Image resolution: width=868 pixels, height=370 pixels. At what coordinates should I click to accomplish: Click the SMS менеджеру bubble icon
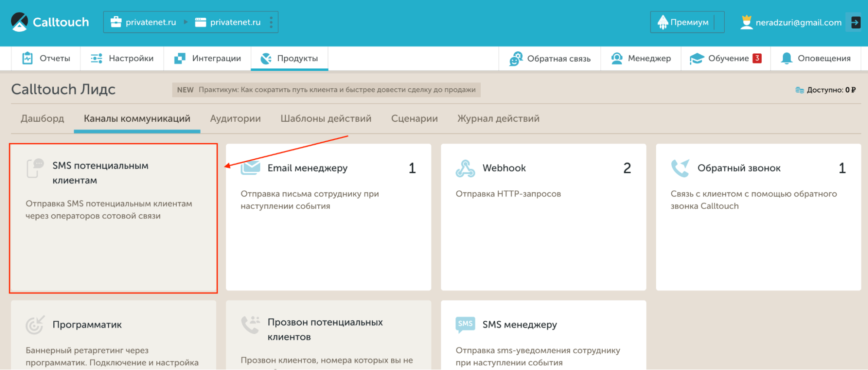click(465, 324)
